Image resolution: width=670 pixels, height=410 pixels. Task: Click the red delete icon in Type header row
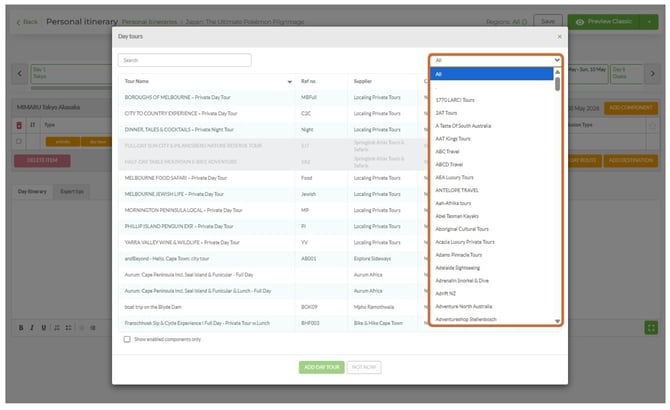19,125
